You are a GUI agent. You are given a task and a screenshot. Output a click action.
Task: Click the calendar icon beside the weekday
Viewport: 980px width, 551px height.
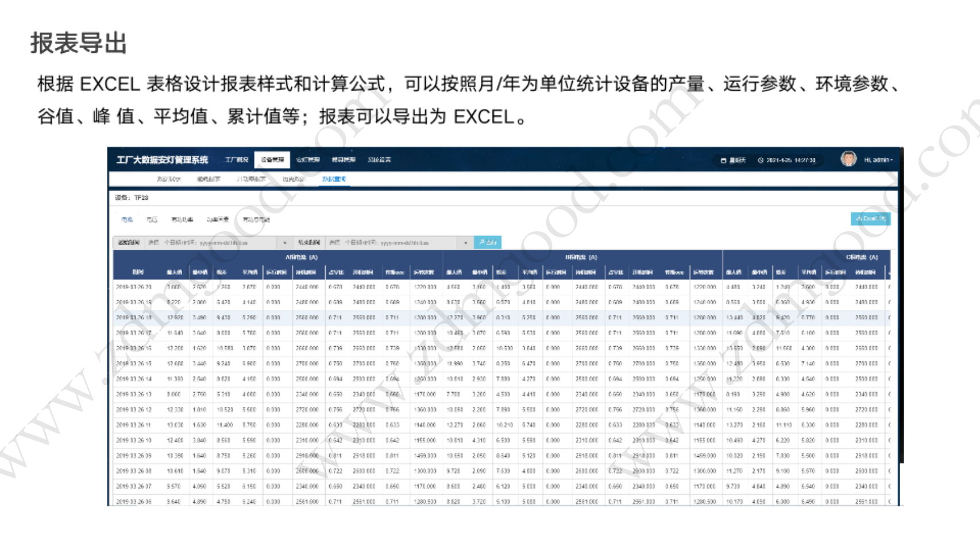(x=723, y=161)
